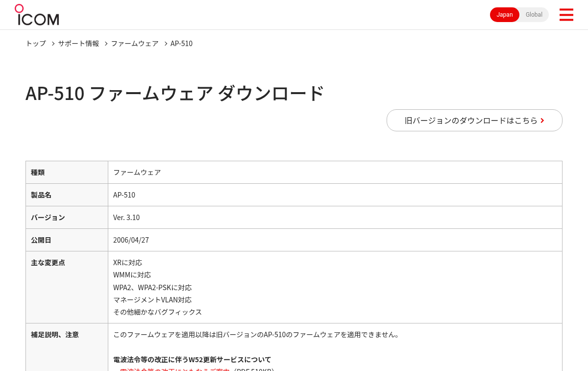588x371 pixels.
Task: Open ファームウェア breadcrumb link
Action: tap(135, 43)
